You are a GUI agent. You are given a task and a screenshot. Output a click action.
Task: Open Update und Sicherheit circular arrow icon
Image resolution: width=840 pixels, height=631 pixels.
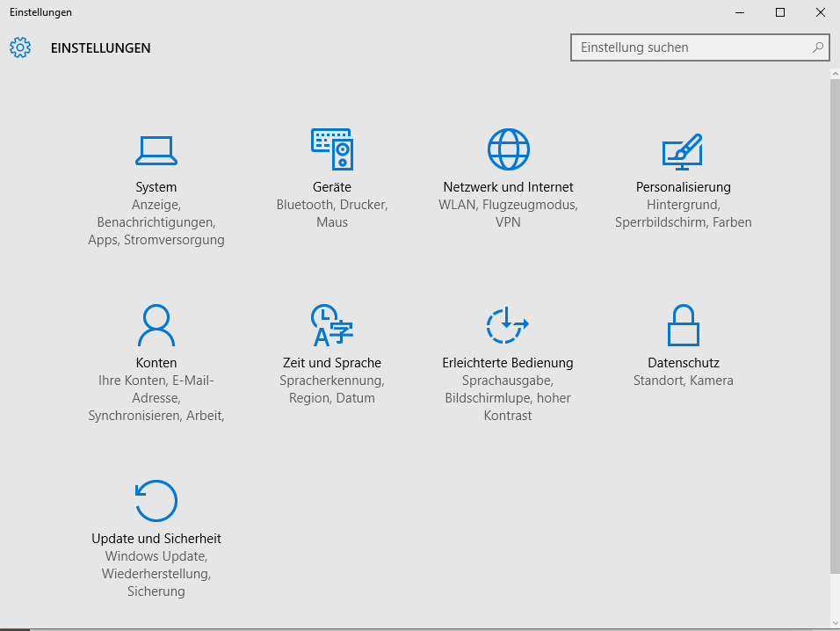pyautogui.click(x=156, y=500)
